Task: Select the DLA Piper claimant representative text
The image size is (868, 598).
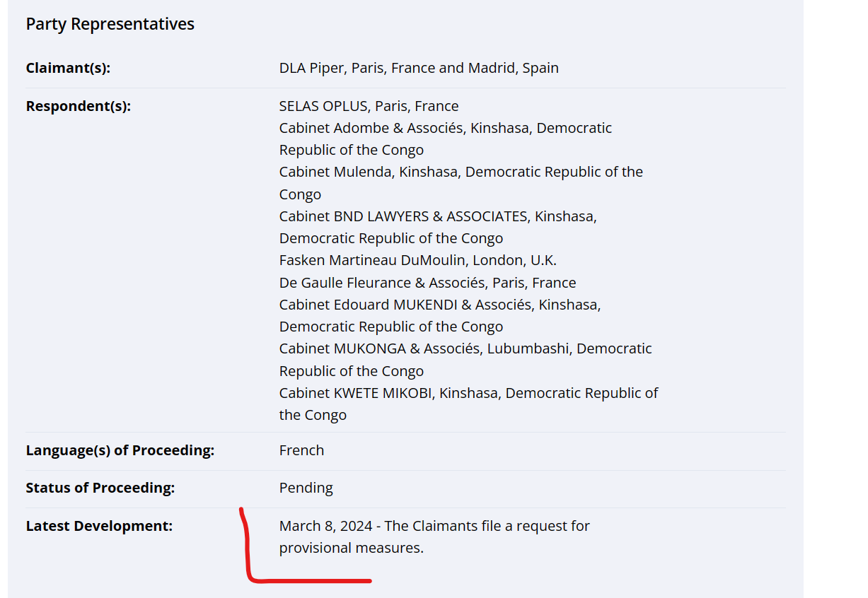Action: (x=418, y=68)
